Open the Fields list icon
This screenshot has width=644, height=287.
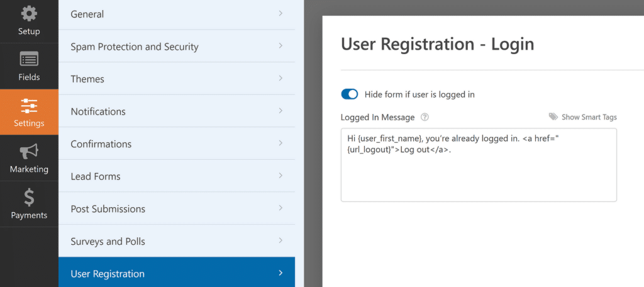(x=29, y=59)
